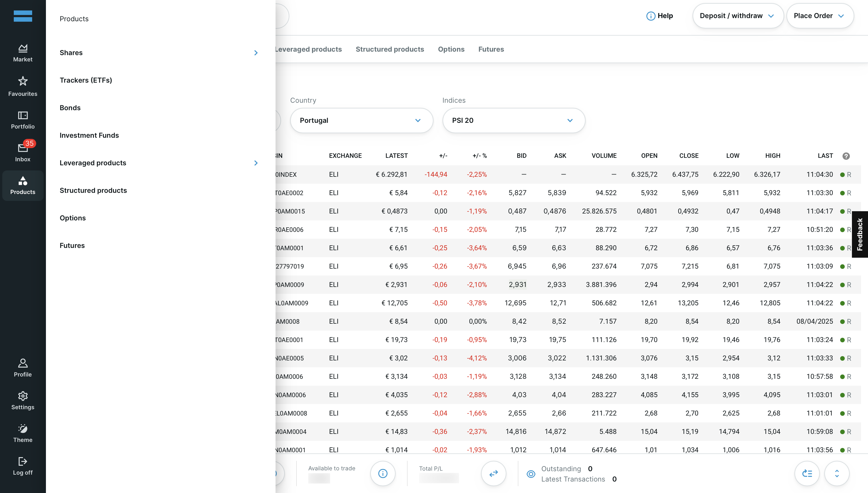The image size is (868, 493).
Task: Toggle balance visibility eye icon
Action: 531,474
